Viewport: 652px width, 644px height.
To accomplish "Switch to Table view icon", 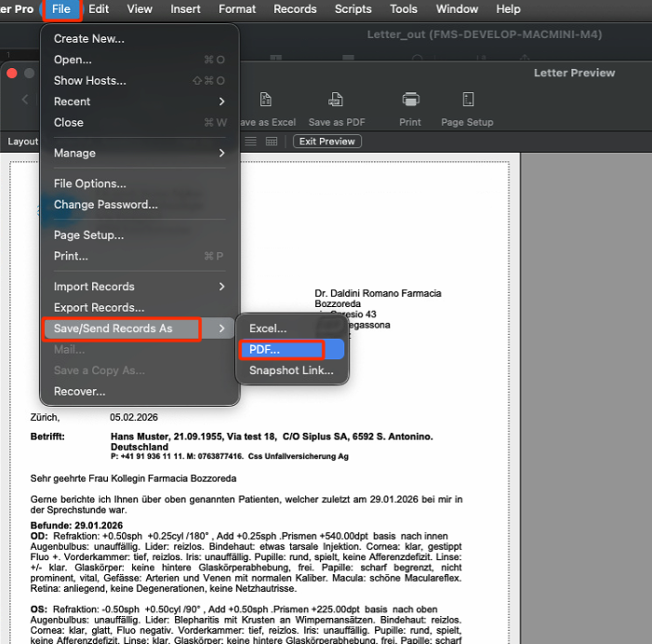I will [271, 141].
